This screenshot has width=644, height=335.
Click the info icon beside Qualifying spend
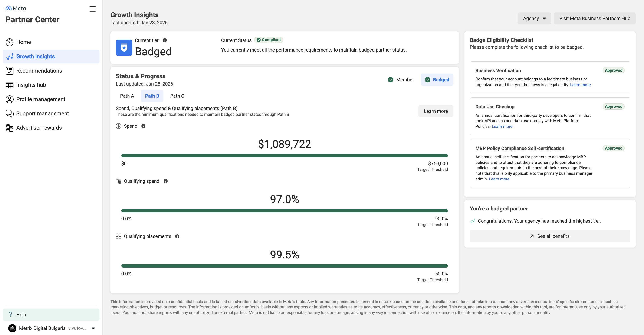click(165, 181)
